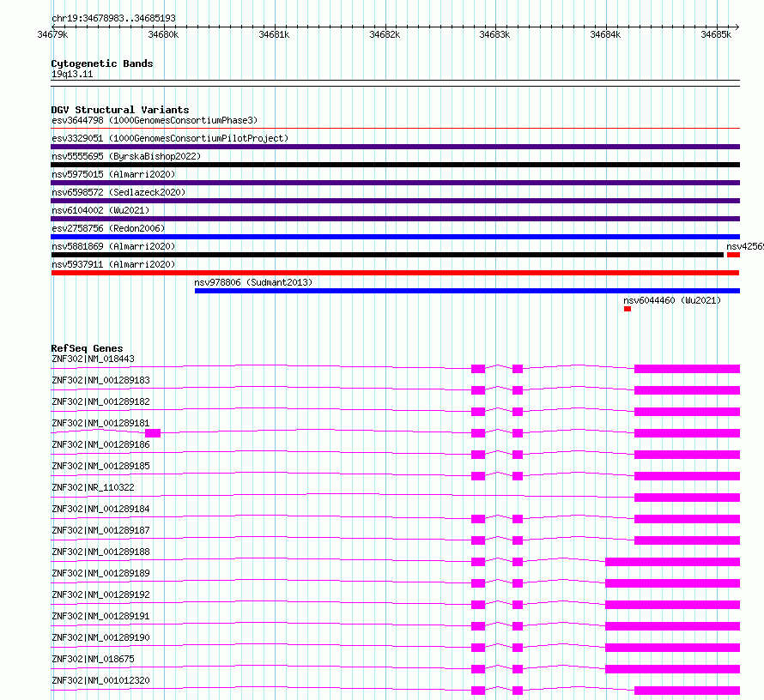Click the 19q13.11 band label
764x700 pixels.
point(72,74)
